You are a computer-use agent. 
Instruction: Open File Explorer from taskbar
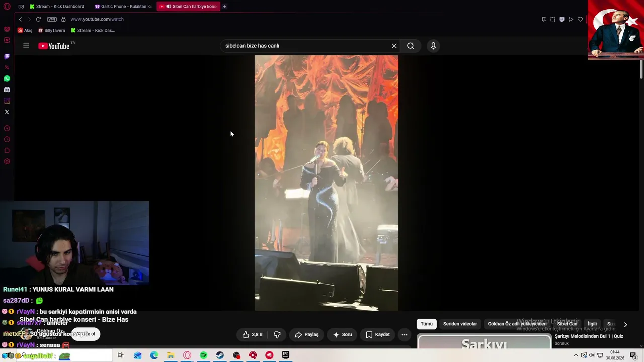point(171,355)
